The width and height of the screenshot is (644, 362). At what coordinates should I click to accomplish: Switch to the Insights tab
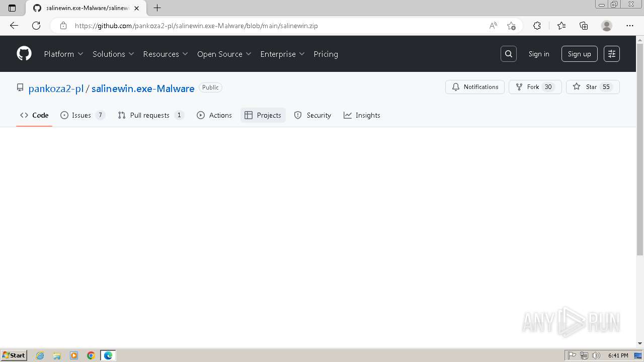362,115
